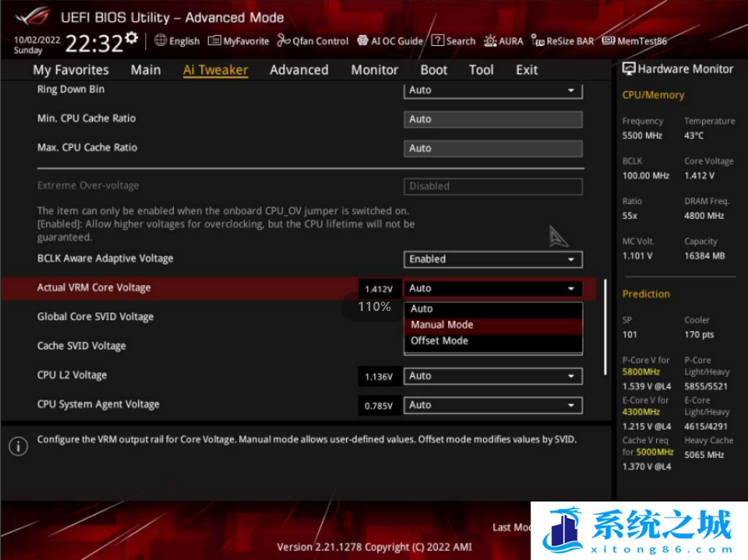Go to the Exit tab
The height and width of the screenshot is (560, 748).
click(x=527, y=70)
